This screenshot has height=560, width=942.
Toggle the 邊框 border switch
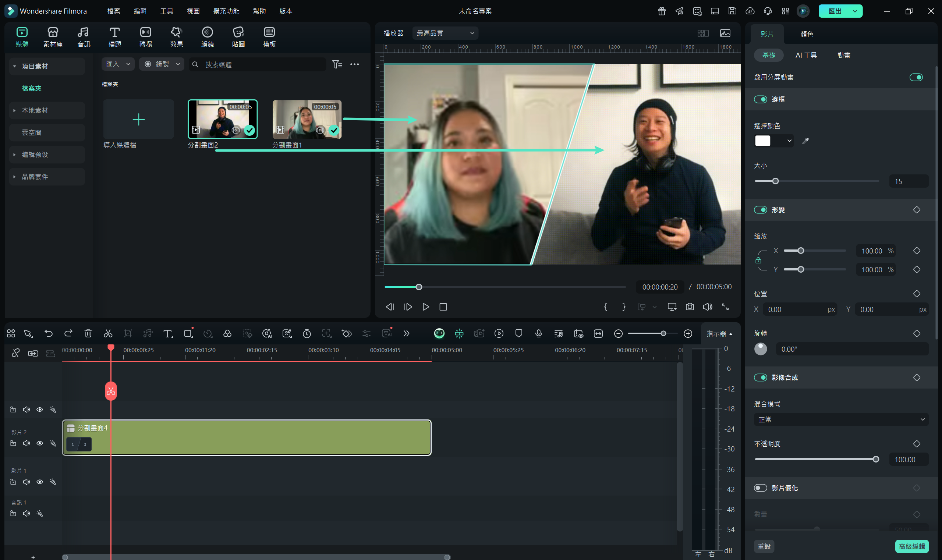tap(761, 99)
